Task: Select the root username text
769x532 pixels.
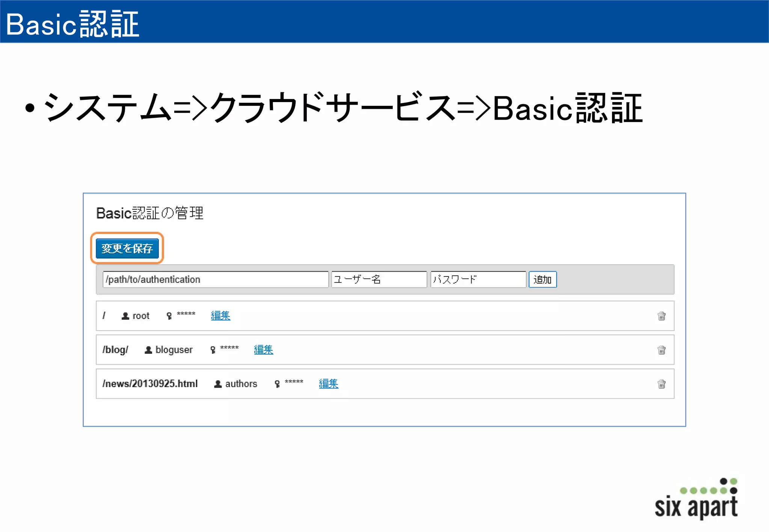Action: pyautogui.click(x=141, y=316)
